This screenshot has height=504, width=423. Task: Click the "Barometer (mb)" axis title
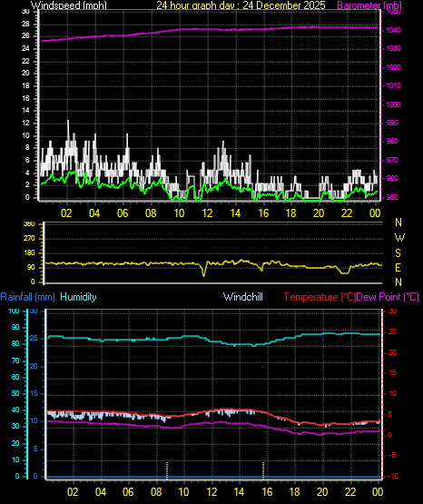[x=369, y=5]
